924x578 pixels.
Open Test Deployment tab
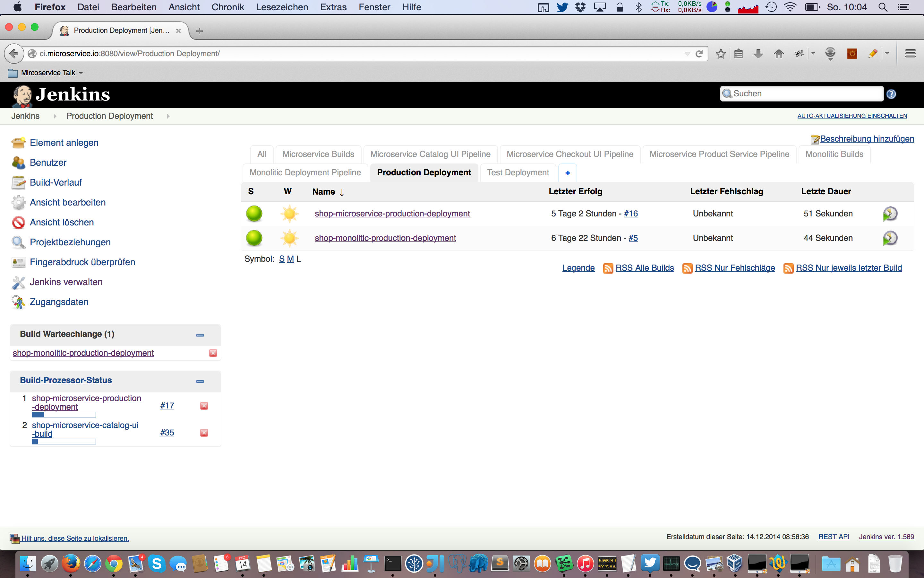tap(518, 172)
